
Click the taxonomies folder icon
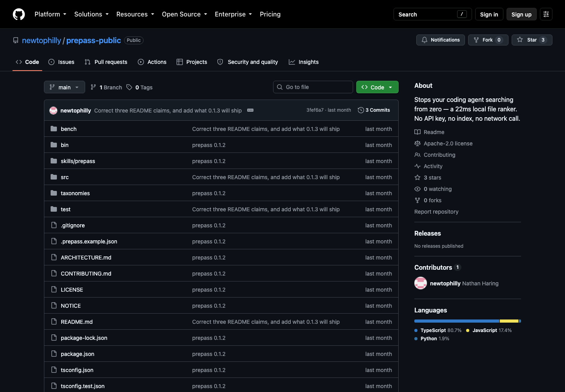pyautogui.click(x=54, y=193)
